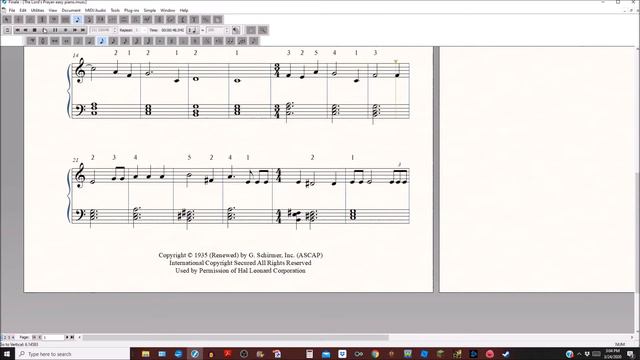Viewport: 640px width, 360px height.
Task: Click the 'Type here to search' taskbar box
Action: click(x=73, y=354)
